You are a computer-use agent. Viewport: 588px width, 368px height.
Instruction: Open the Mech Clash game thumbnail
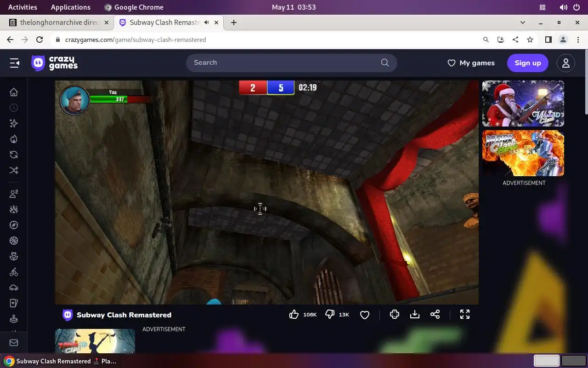point(523,153)
